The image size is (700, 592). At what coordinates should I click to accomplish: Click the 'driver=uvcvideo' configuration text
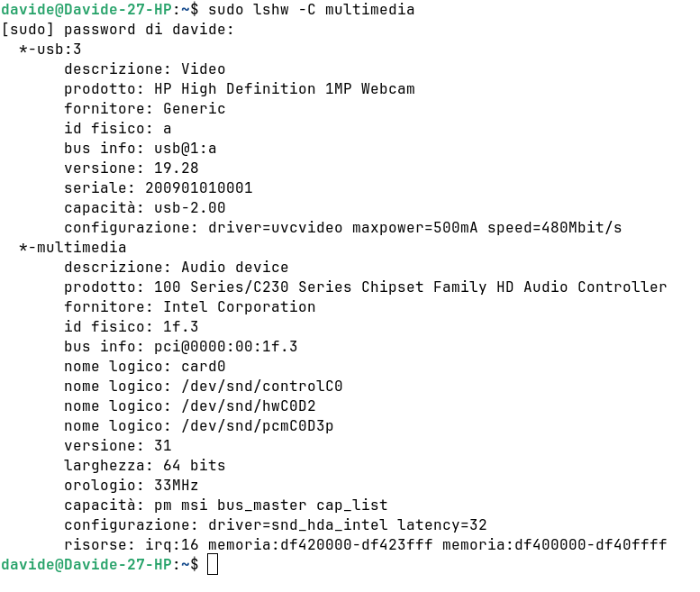[x=276, y=228]
